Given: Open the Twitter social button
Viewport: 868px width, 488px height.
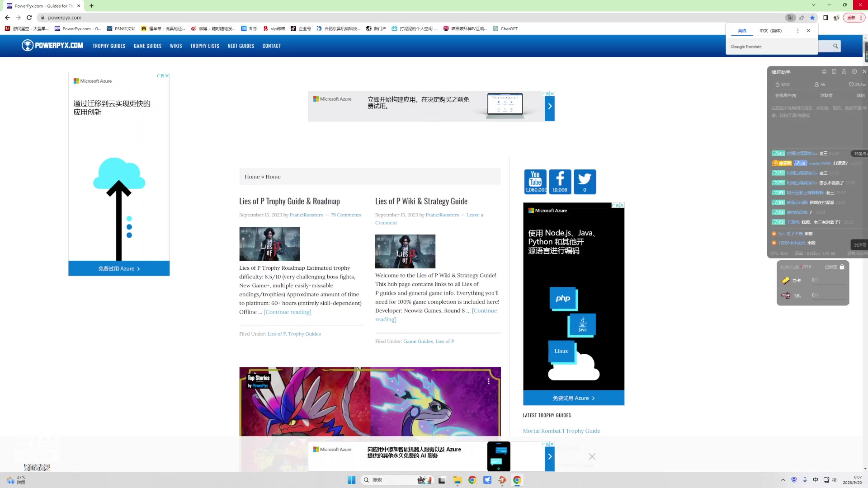Looking at the screenshot, I should pos(585,182).
